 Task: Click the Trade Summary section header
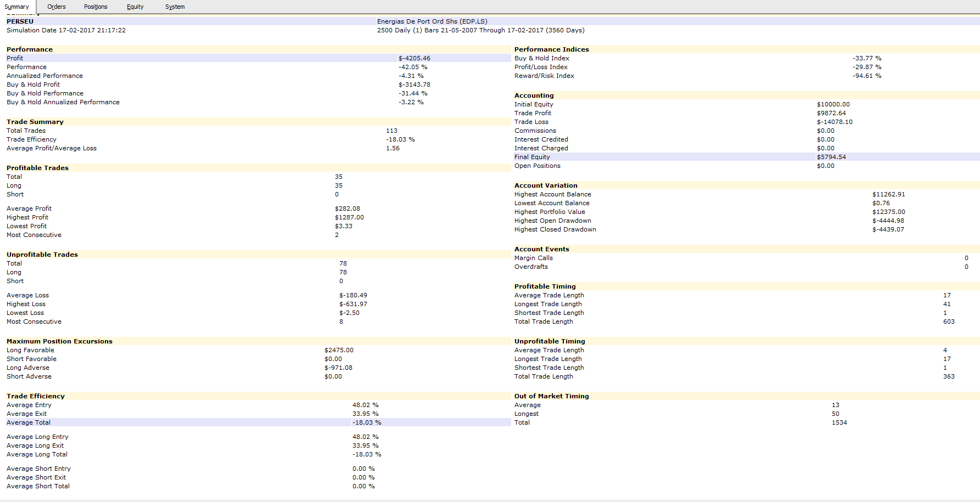click(35, 122)
